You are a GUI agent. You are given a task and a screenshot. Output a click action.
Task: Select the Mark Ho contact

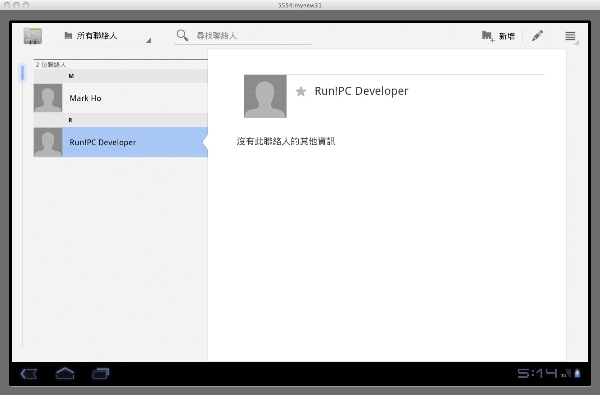click(x=121, y=98)
